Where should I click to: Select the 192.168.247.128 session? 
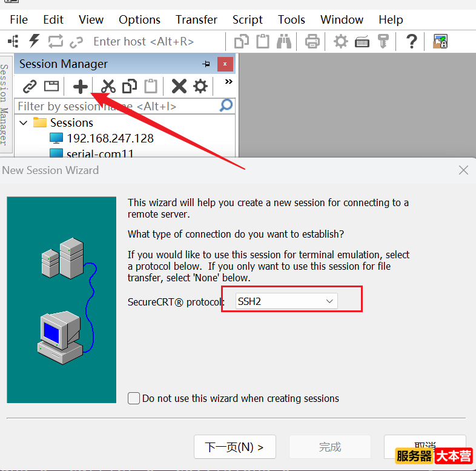110,138
